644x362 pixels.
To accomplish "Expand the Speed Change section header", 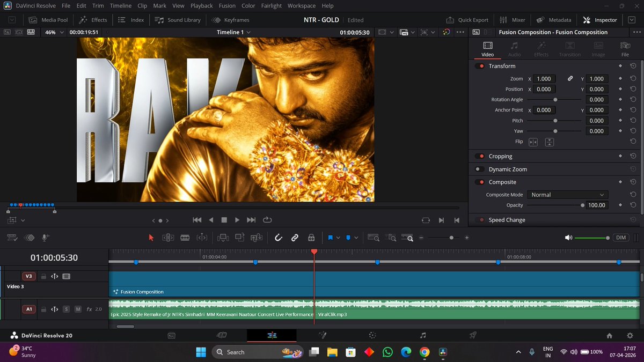I will click(x=507, y=220).
